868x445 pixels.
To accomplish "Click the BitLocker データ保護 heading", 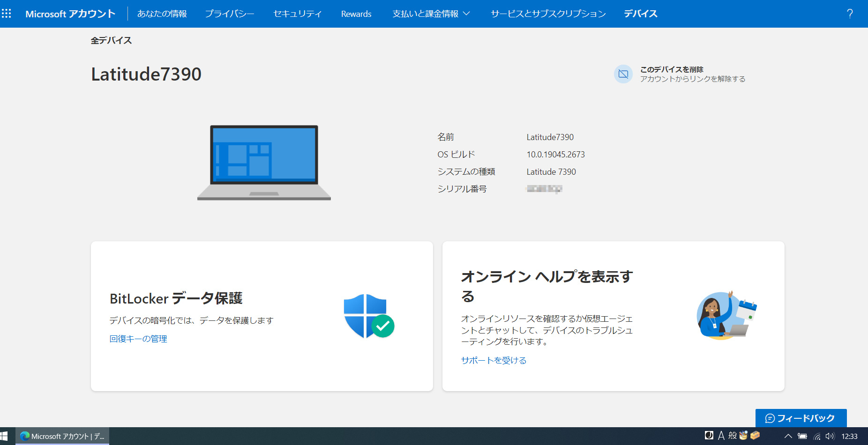I will tap(176, 298).
